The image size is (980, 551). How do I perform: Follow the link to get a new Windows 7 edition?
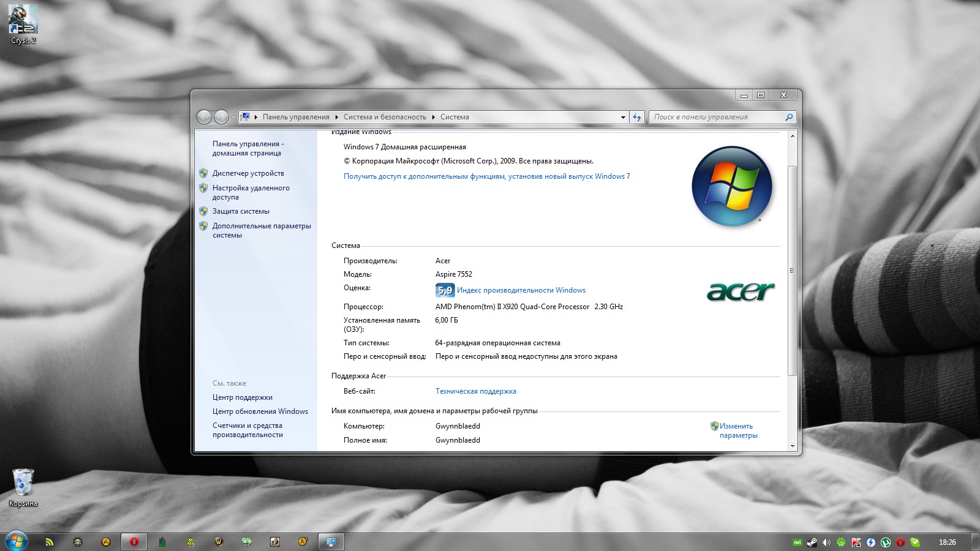coord(486,176)
